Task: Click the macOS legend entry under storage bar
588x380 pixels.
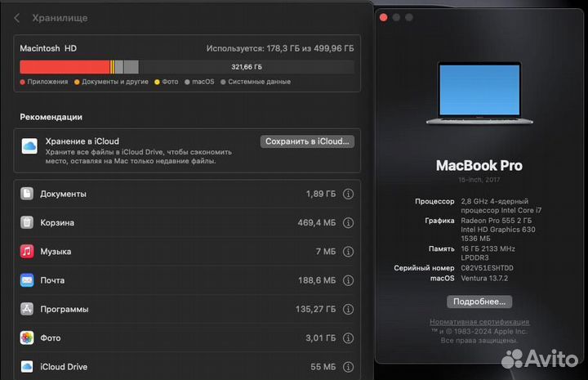Action: pyautogui.click(x=199, y=82)
